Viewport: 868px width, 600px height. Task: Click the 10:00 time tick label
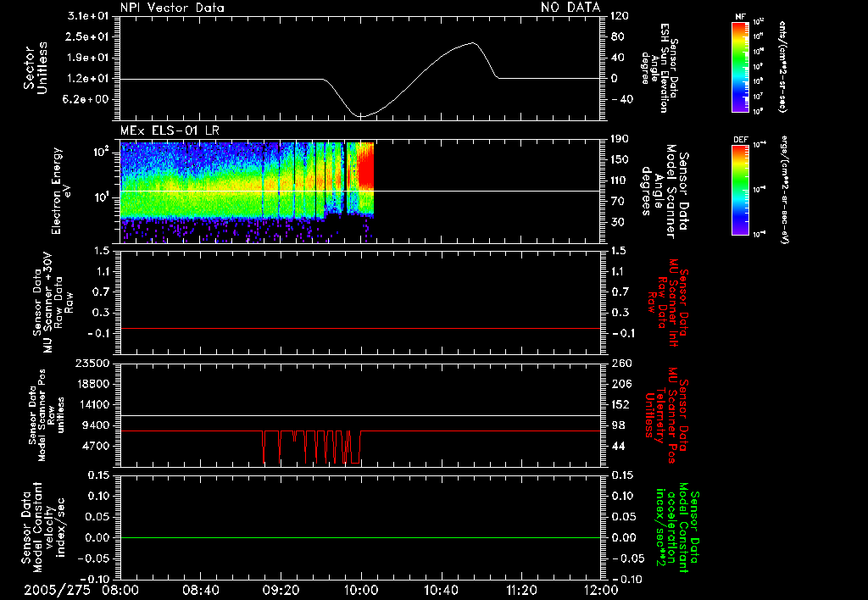tap(360, 590)
